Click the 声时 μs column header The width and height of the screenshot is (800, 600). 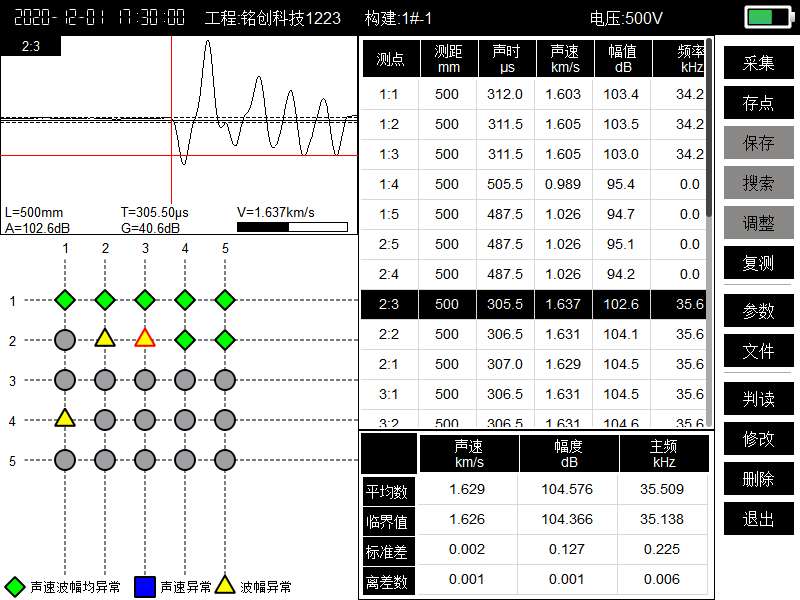tap(507, 59)
